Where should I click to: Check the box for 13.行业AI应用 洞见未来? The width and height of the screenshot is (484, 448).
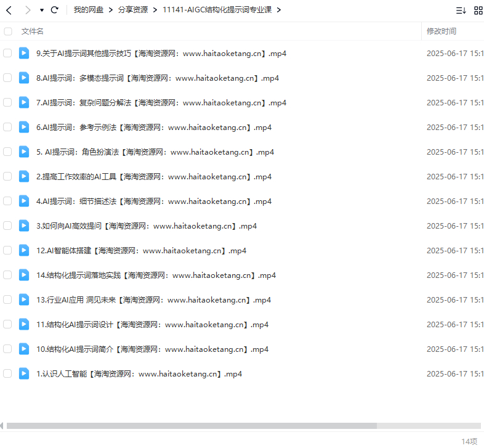coord(7,299)
